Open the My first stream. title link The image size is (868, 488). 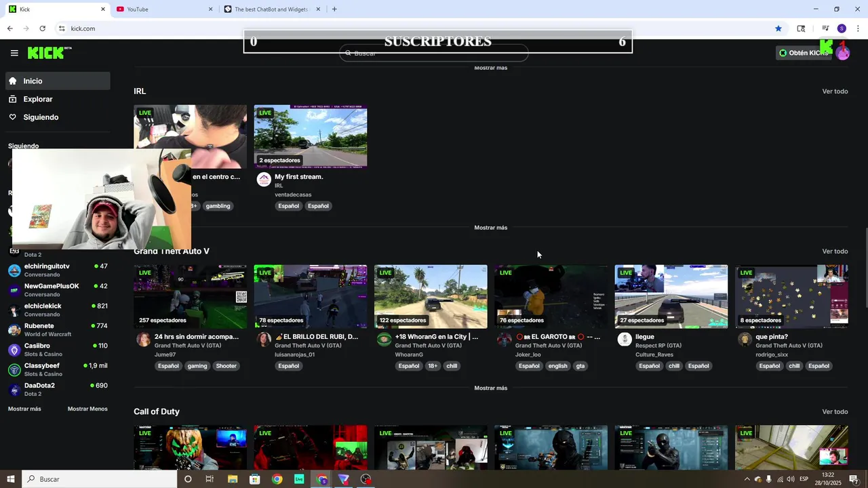click(298, 177)
